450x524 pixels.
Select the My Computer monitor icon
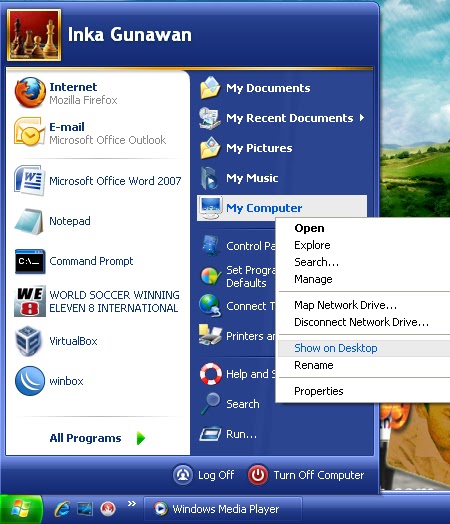click(210, 208)
